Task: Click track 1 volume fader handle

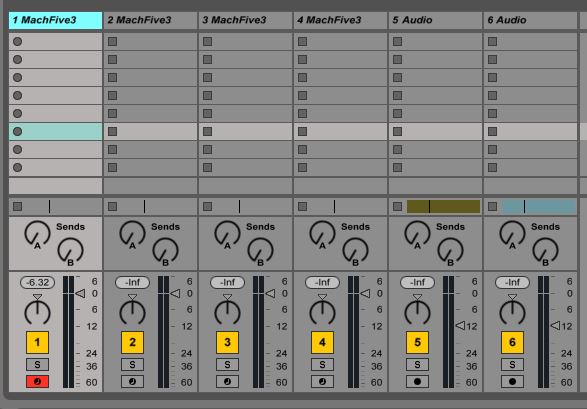Action: [80, 293]
